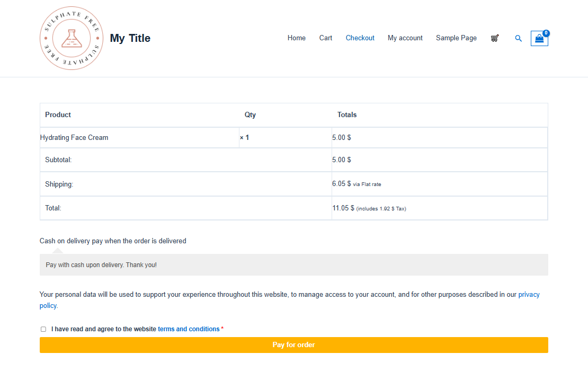Click the Totals column header
Image resolution: width=588 pixels, height=371 pixels.
[x=347, y=115]
